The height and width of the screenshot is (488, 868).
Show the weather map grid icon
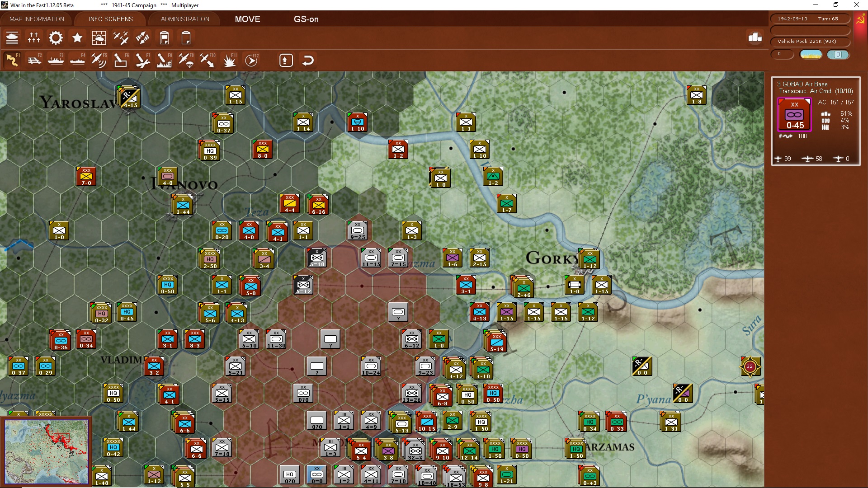99,38
